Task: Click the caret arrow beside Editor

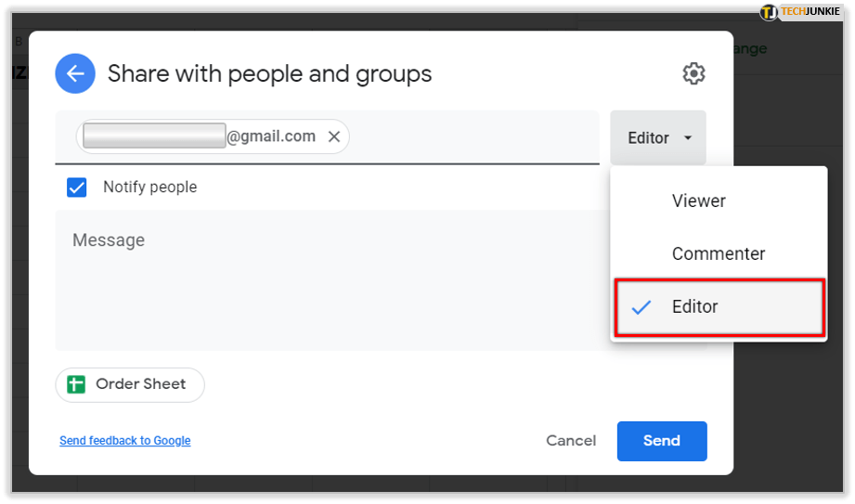Action: [x=688, y=137]
